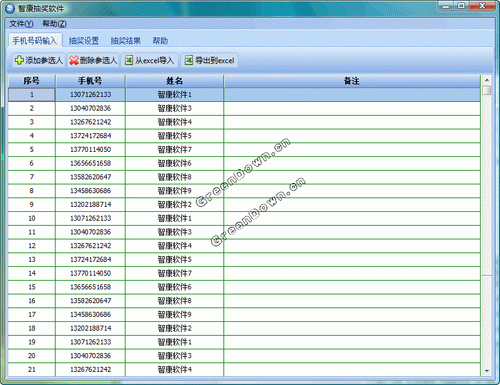500x385 pixels.
Task: Switch to the 抽奖设置 tab
Action: click(84, 41)
